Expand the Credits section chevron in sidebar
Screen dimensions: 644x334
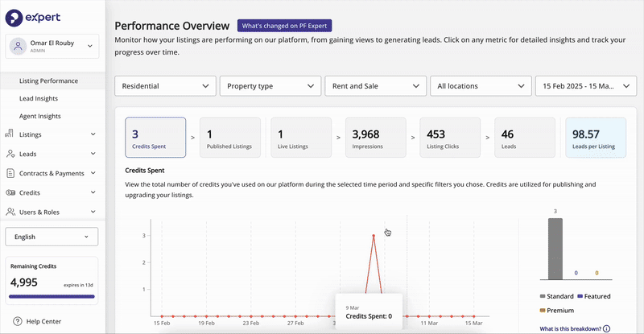coord(93,192)
